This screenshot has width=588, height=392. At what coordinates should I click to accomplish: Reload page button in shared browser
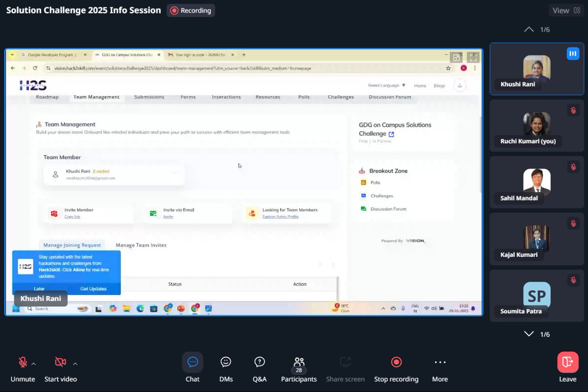(35, 68)
